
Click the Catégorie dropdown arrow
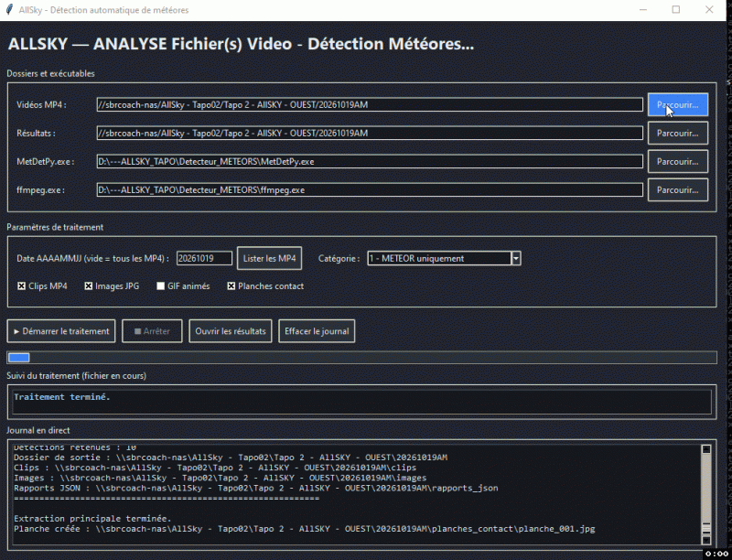point(516,258)
